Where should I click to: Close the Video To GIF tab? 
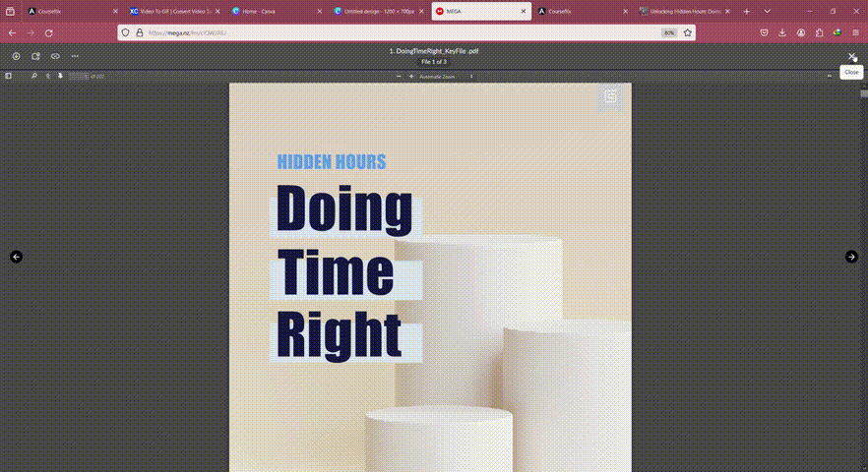pyautogui.click(x=217, y=11)
